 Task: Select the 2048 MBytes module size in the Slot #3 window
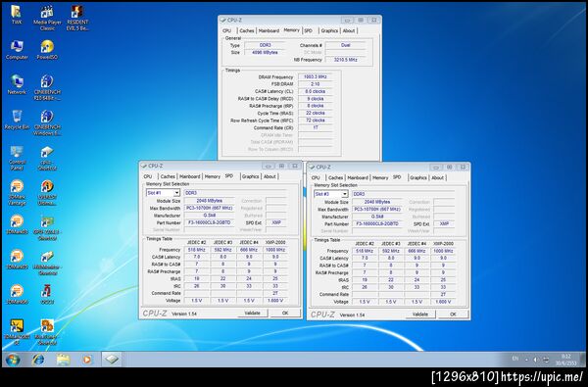click(x=377, y=202)
